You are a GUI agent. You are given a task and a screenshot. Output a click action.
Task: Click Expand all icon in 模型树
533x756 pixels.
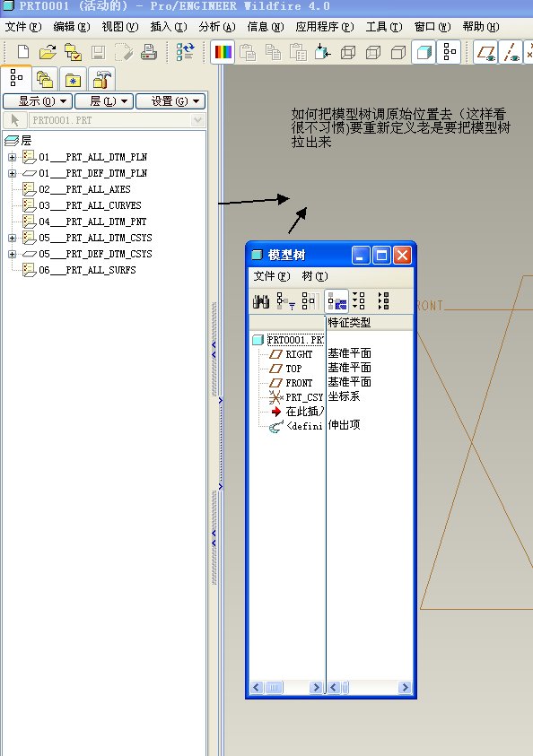pos(359,301)
